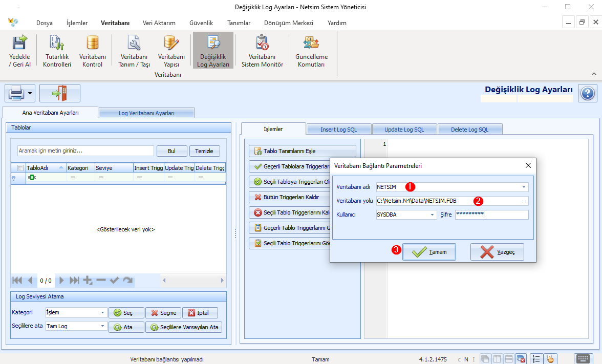Open the Yardım menu
The width and height of the screenshot is (602, 364).
tap(337, 23)
